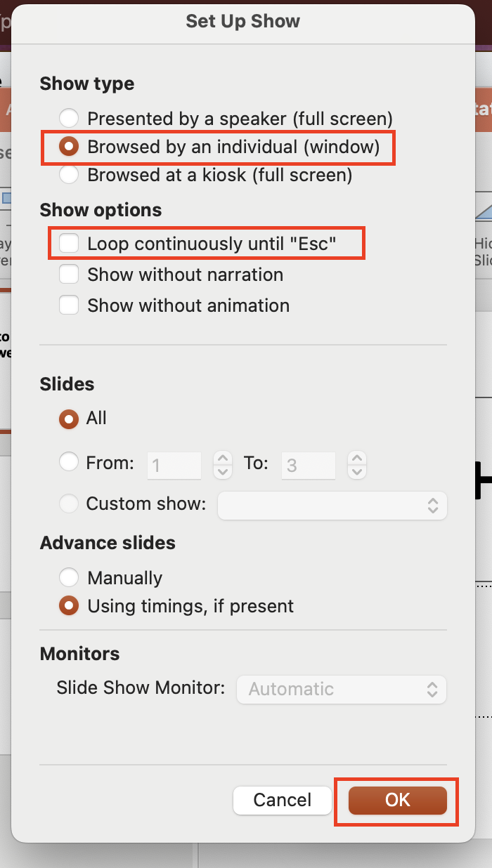The image size is (492, 868).
Task: Select 'Presented by a speaker (full screen)'
Action: click(x=68, y=118)
